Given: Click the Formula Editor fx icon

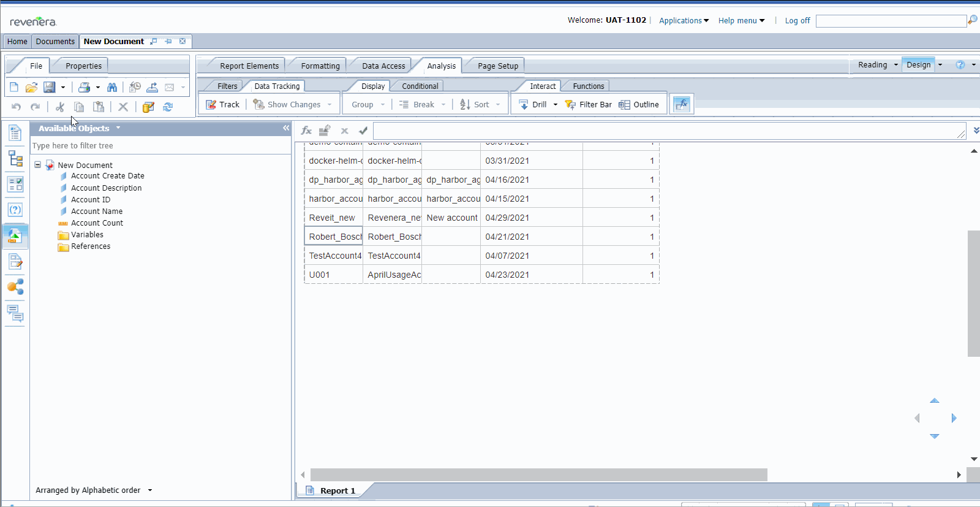Looking at the screenshot, I should coord(306,130).
